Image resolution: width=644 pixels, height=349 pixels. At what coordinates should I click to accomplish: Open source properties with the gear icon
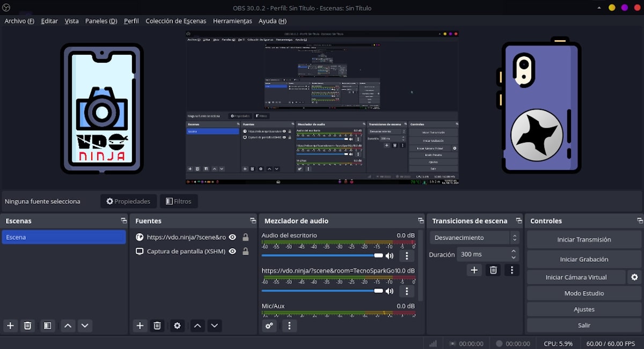click(177, 325)
